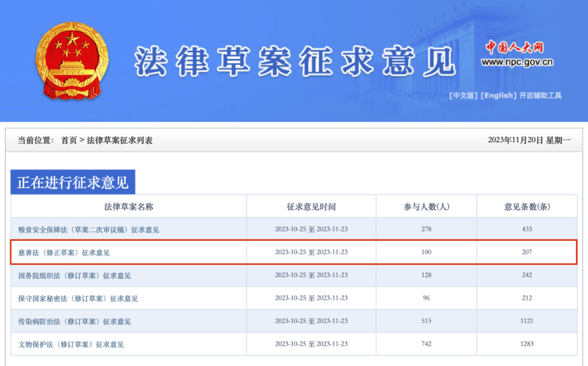588x366 pixels.
Task: Open the 首页 breadcrumb link
Action: [x=68, y=138]
